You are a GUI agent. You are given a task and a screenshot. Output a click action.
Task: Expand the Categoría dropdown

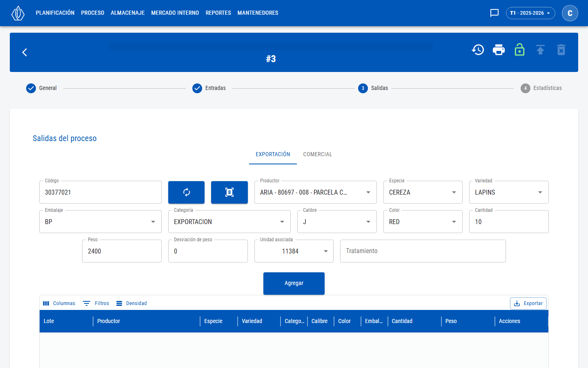(x=229, y=222)
